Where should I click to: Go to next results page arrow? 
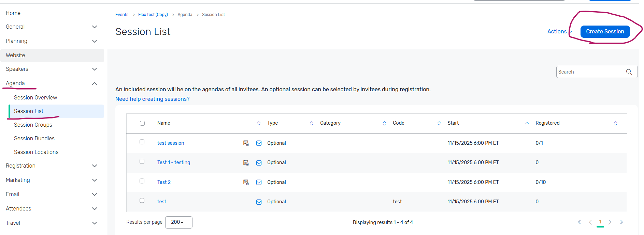coord(610,222)
